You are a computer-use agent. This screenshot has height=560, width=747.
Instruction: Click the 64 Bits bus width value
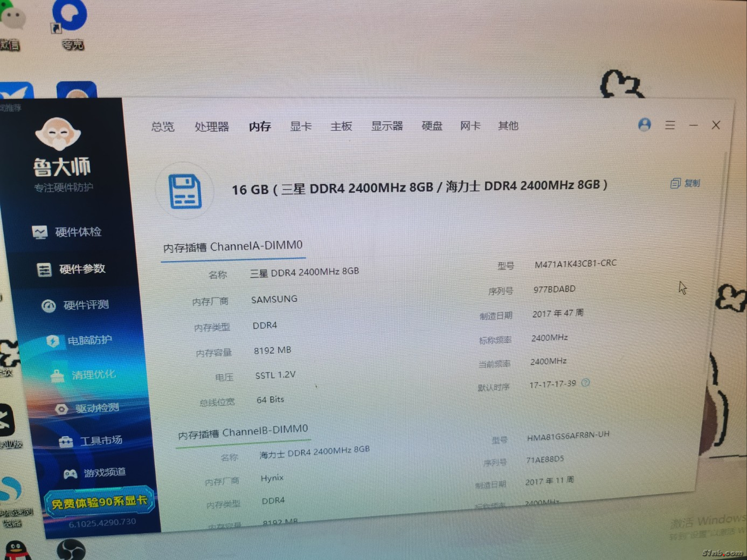[271, 399]
